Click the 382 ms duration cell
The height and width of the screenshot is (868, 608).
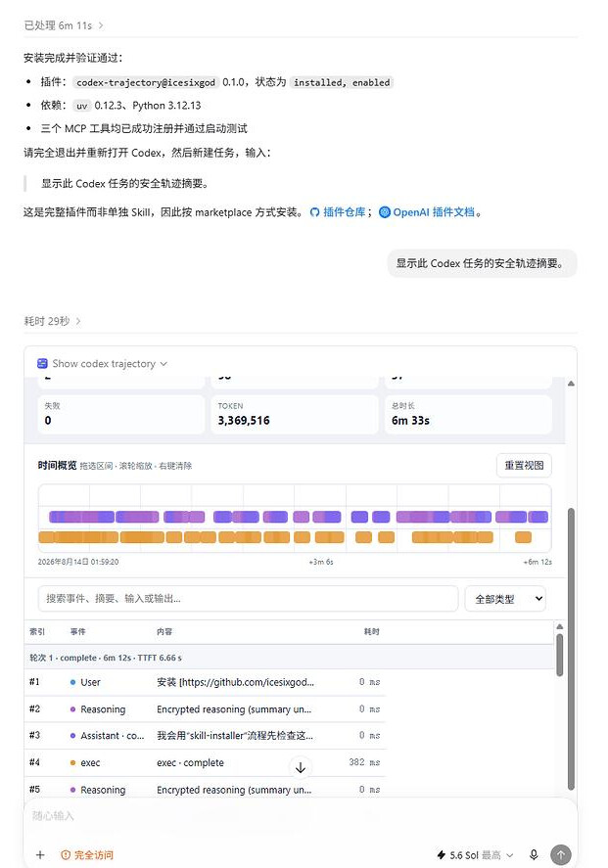pyautogui.click(x=364, y=762)
